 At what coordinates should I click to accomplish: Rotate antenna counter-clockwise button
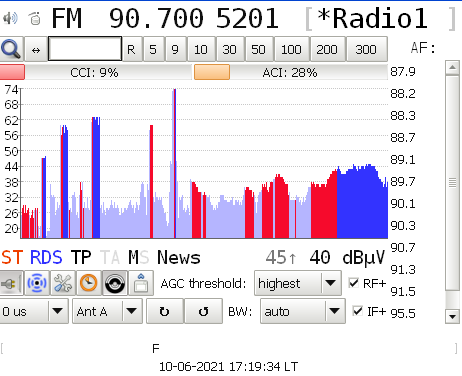click(203, 311)
